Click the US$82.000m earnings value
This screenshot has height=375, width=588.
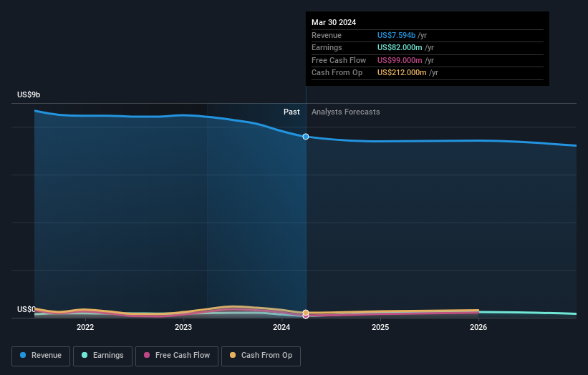click(400, 47)
